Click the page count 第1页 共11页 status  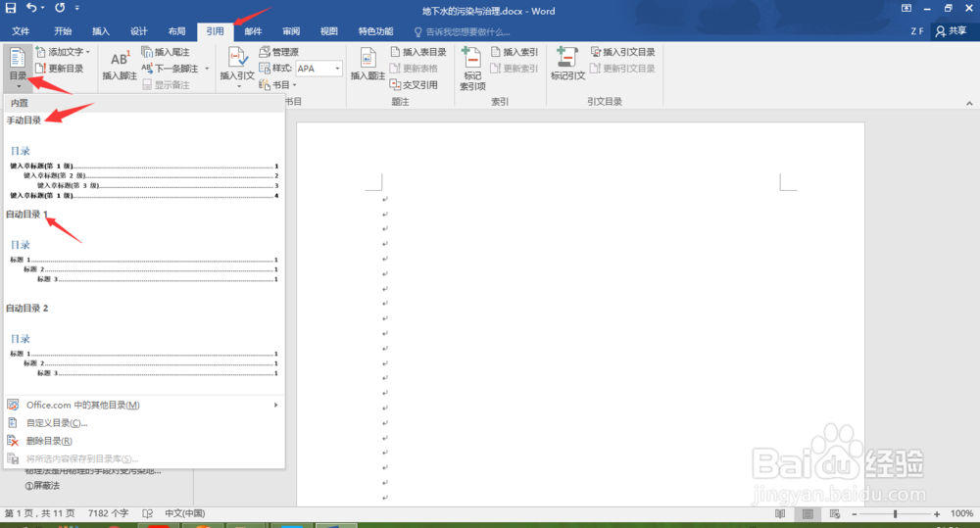coord(39,513)
